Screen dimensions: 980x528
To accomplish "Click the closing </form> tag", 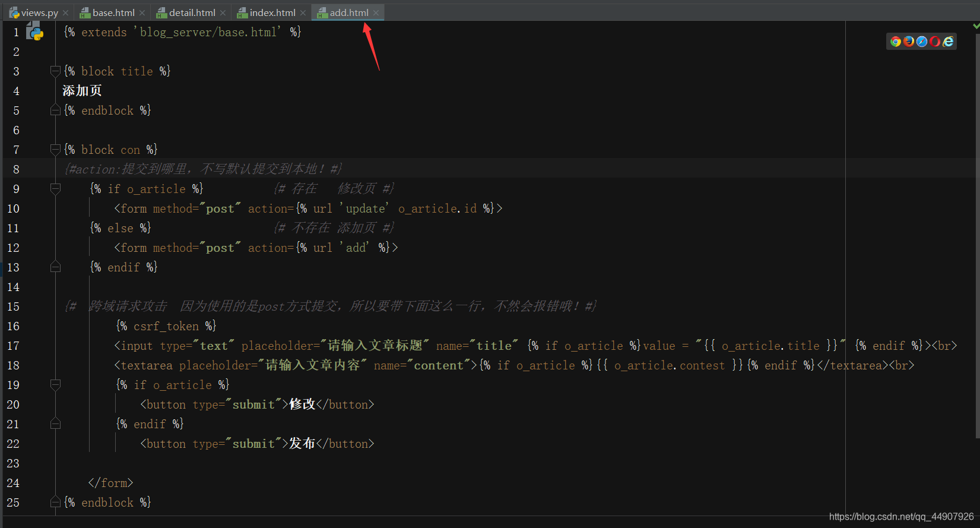I will [110, 483].
